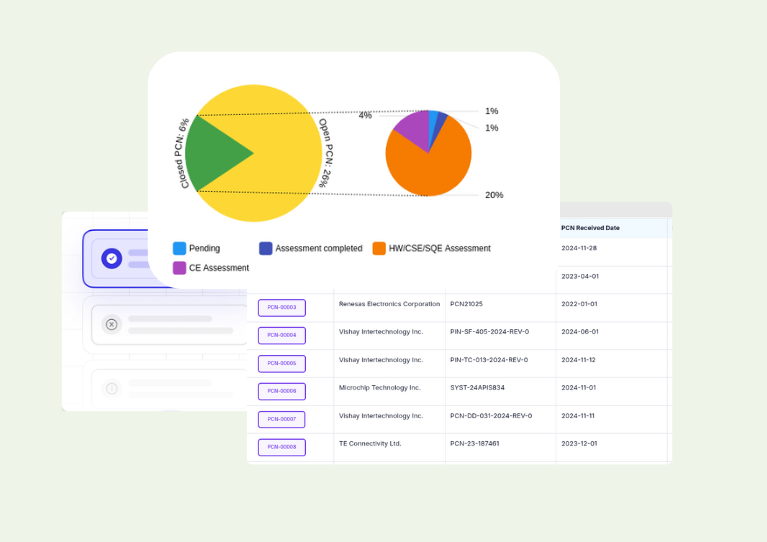Image resolution: width=767 pixels, height=542 pixels.
Task: Click the blue Pending legend swatch
Action: pos(180,248)
